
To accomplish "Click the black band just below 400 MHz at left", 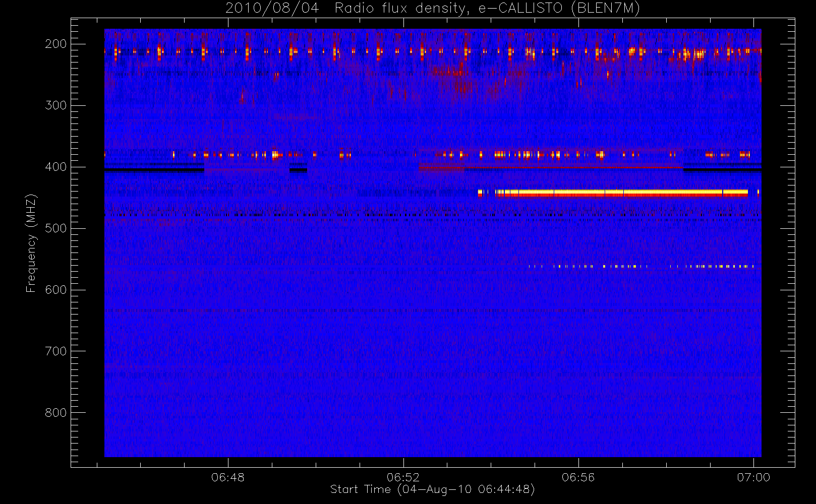I will pos(154,170).
